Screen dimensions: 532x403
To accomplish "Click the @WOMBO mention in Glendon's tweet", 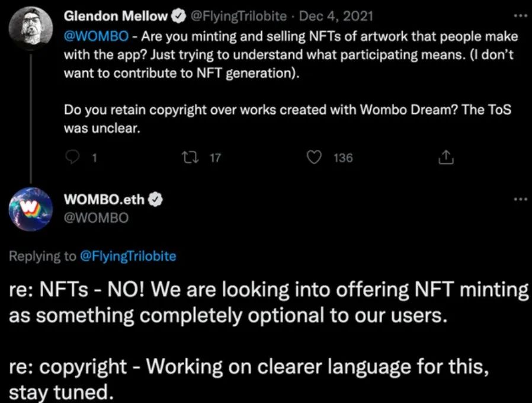I will click(97, 36).
